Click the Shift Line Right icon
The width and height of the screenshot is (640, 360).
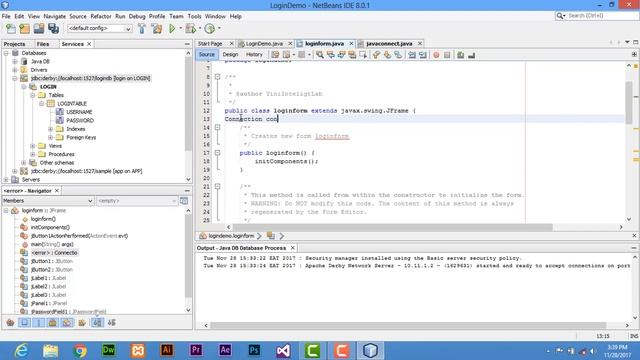(x=423, y=55)
